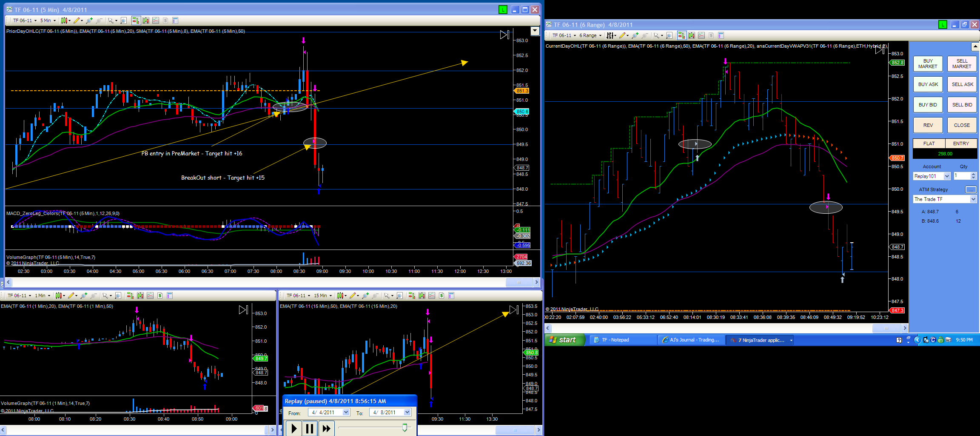This screenshot has width=980, height=436.
Task: Open candle style icon in 1 Min chart
Action: point(60,295)
